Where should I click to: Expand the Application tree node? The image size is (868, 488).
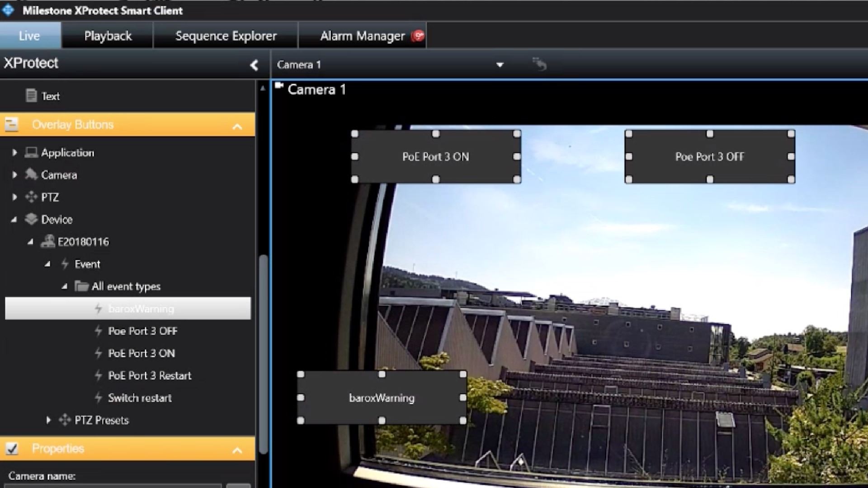point(14,152)
